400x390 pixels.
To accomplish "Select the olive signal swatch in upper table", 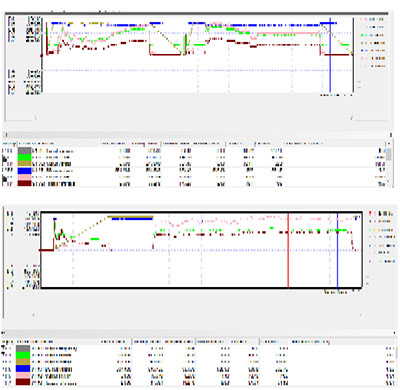I will (x=24, y=164).
